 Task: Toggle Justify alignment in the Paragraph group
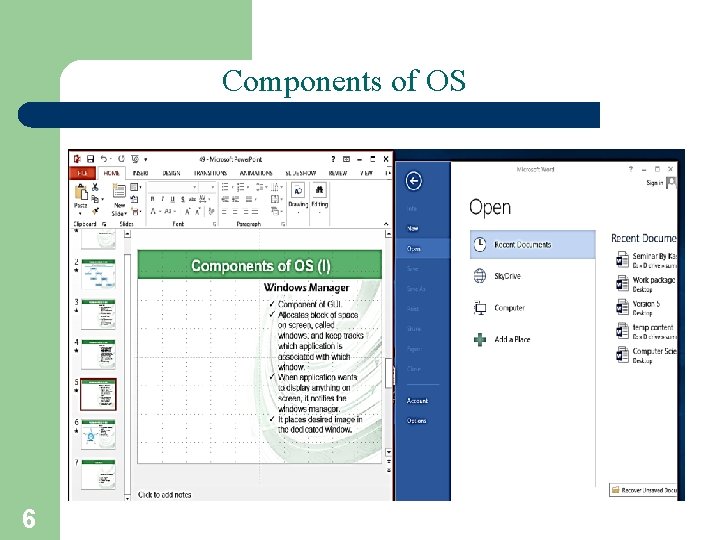[255, 212]
